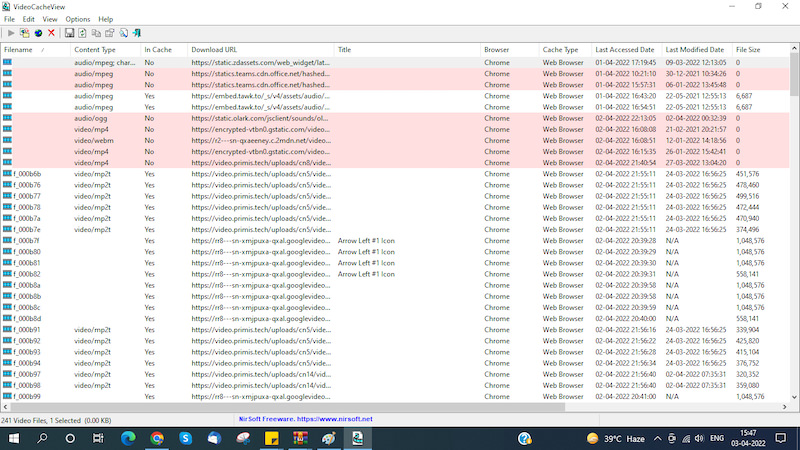Open Cortana circle on the taskbar
The width and height of the screenshot is (800, 450).
(70, 439)
